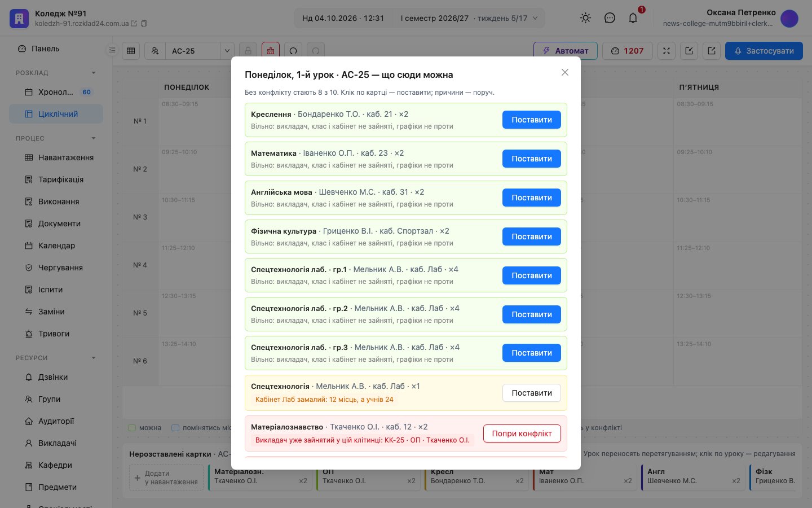
Task: Click Попри конфлікт for Матеріалознавство
Action: (x=522, y=433)
